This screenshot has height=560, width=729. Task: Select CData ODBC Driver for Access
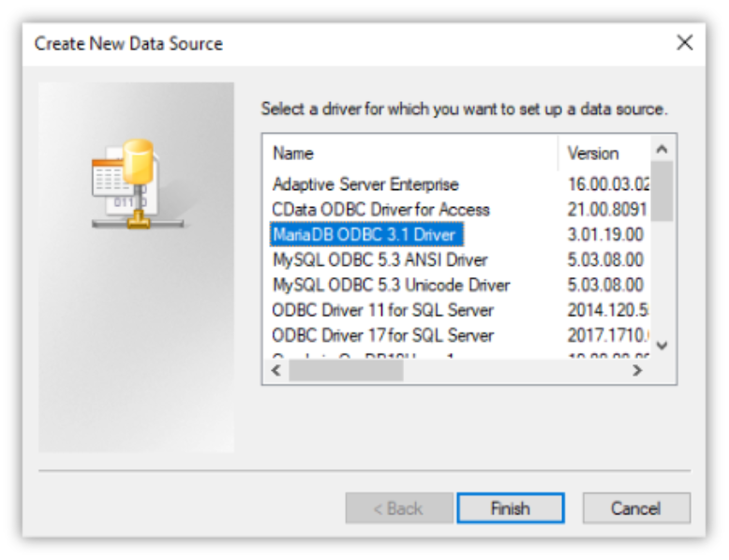[380, 210]
